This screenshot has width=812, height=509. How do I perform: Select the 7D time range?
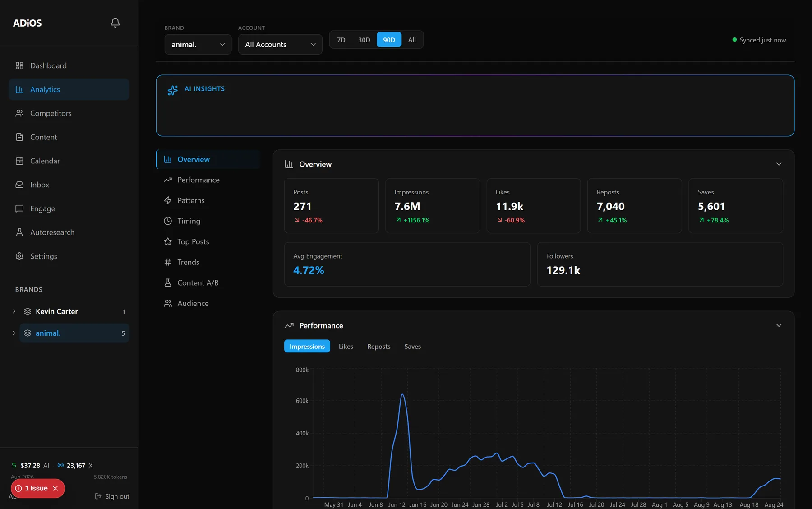pos(341,40)
